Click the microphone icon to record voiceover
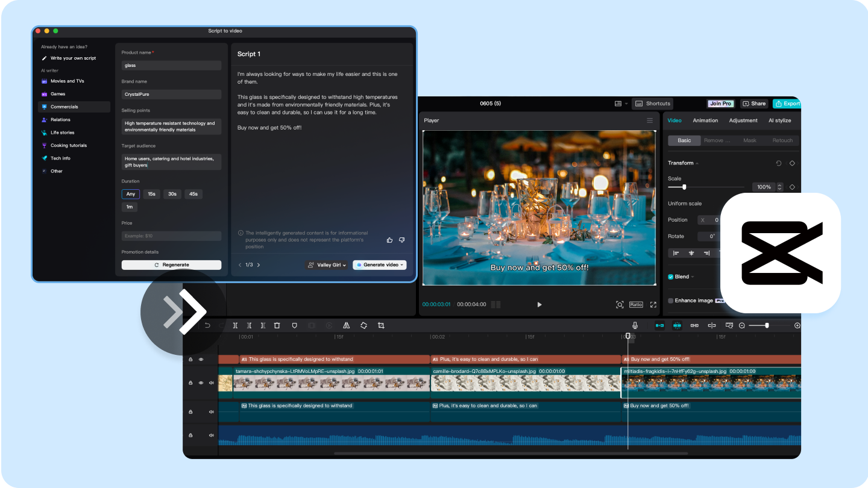This screenshot has width=868, height=488. pyautogui.click(x=635, y=325)
